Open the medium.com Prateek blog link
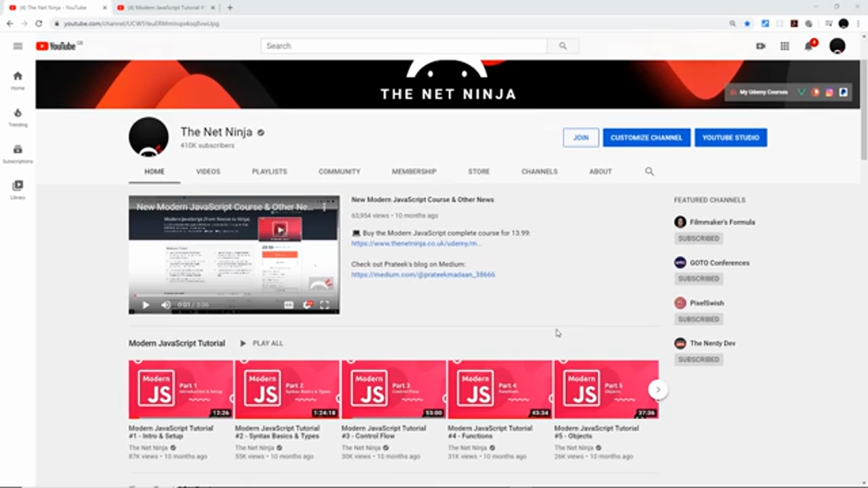This screenshot has width=868, height=488. tap(423, 274)
